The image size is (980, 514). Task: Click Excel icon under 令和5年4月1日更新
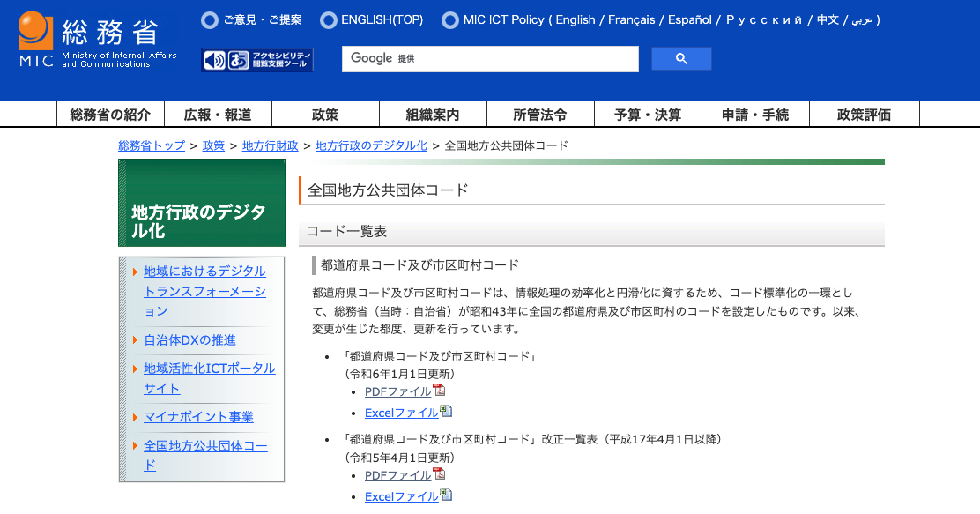point(446,495)
